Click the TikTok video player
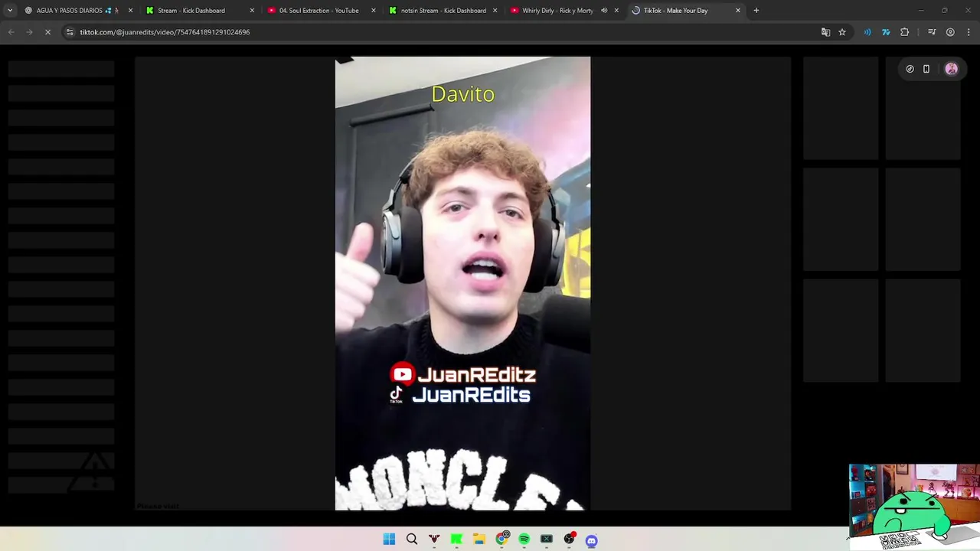The image size is (980, 551). point(462,283)
